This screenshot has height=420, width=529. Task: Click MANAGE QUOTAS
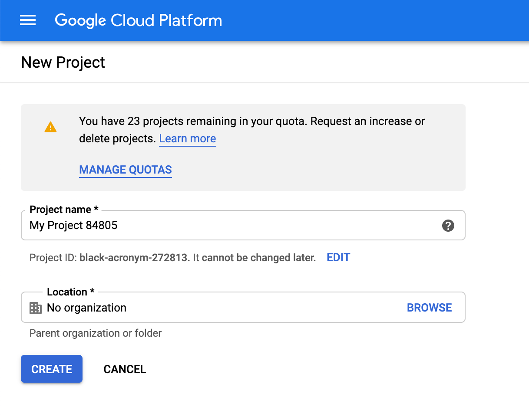pos(125,170)
